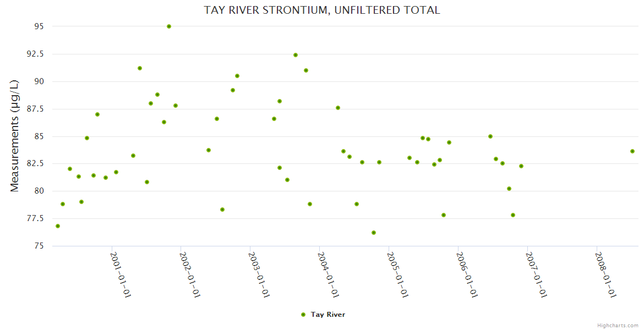Open the Highcharts.com credit link

(x=618, y=325)
